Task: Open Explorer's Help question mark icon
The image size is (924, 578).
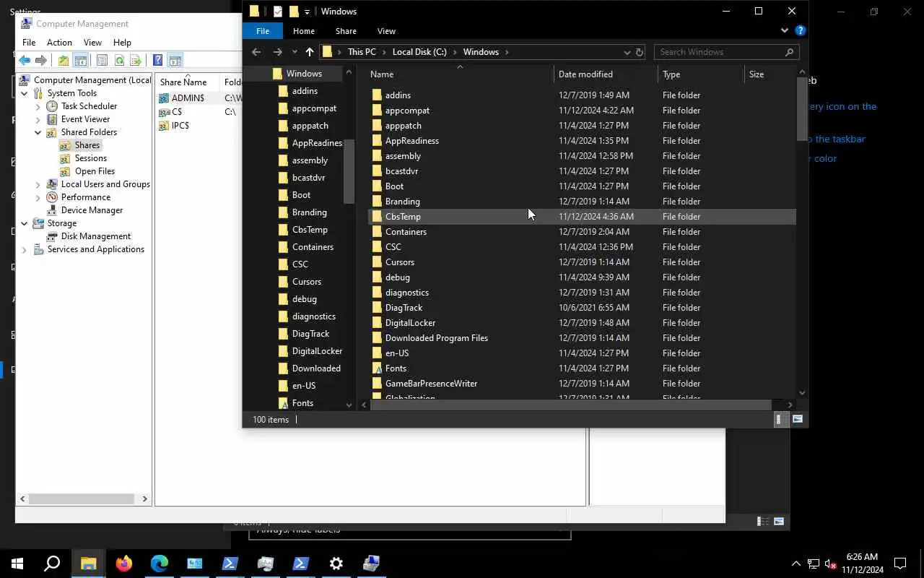Action: point(800,31)
